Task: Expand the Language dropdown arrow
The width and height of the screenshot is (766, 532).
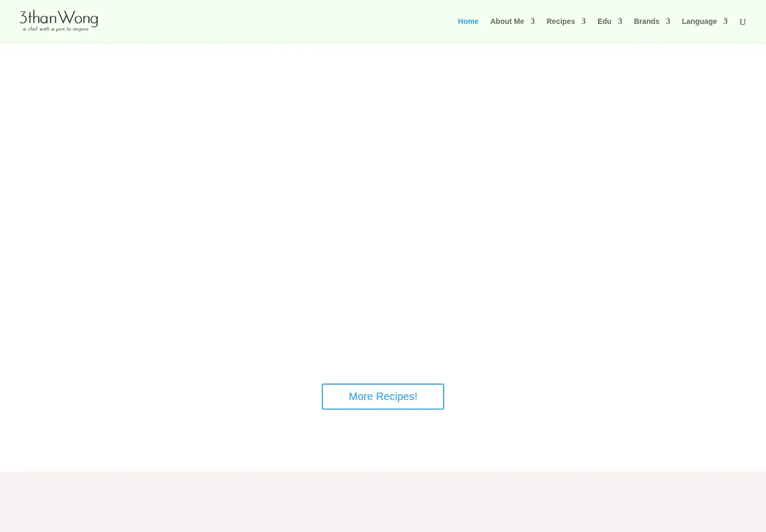Action: point(726,21)
